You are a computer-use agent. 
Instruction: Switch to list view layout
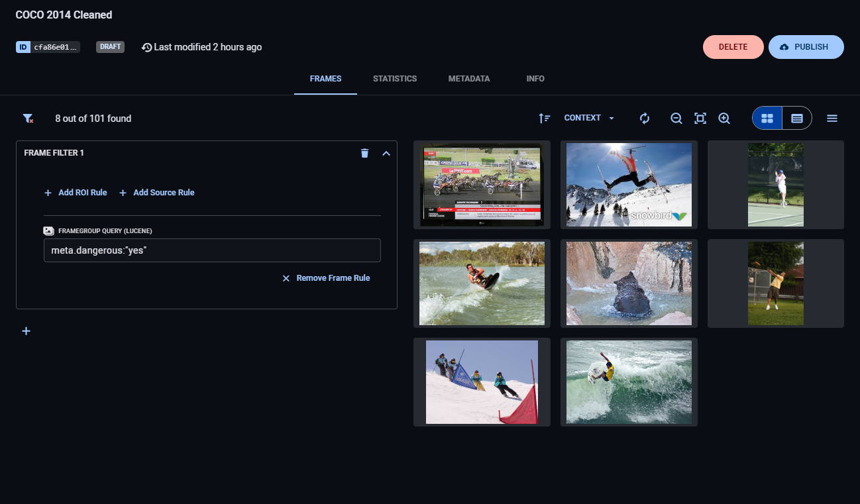click(x=797, y=118)
